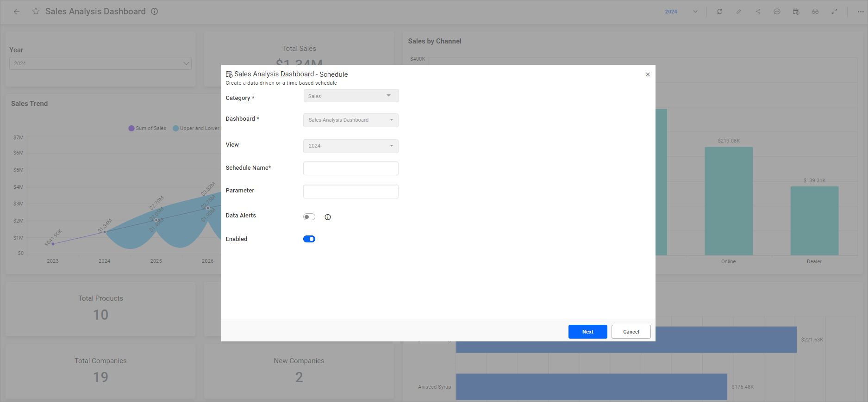
Task: Expand the Dashboard dropdown in dialog
Action: click(351, 120)
